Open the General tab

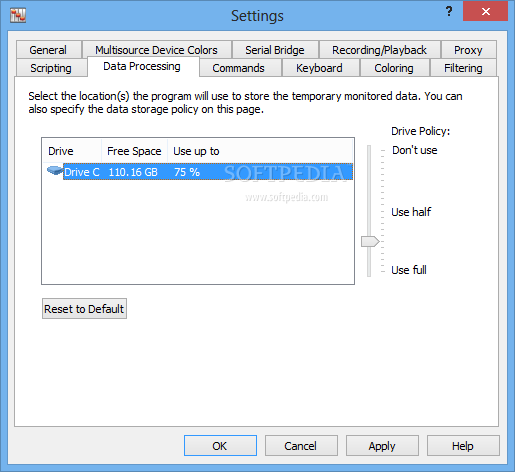[48, 50]
